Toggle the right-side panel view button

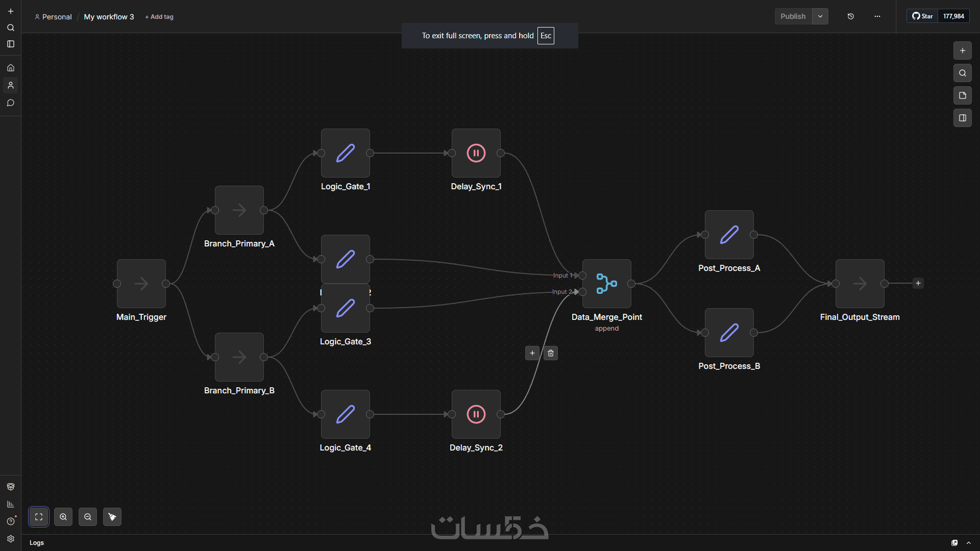click(963, 118)
